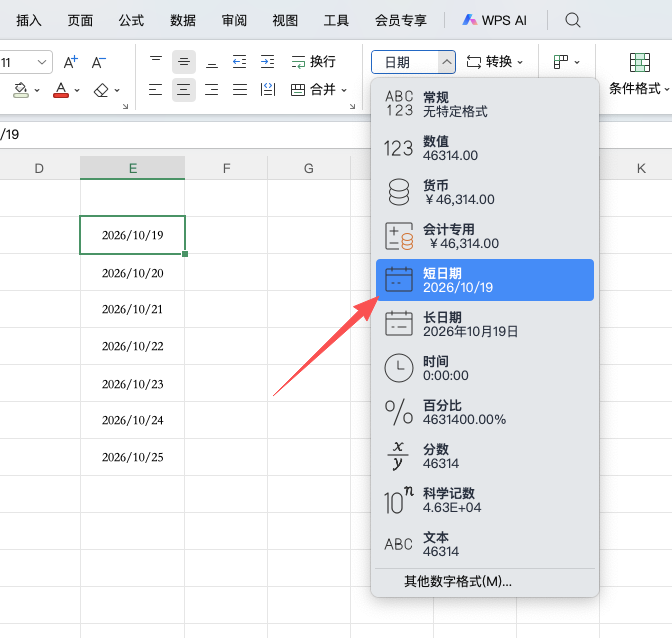The width and height of the screenshot is (672, 638).
Task: Expand the 合并 dropdown arrow
Action: (344, 90)
